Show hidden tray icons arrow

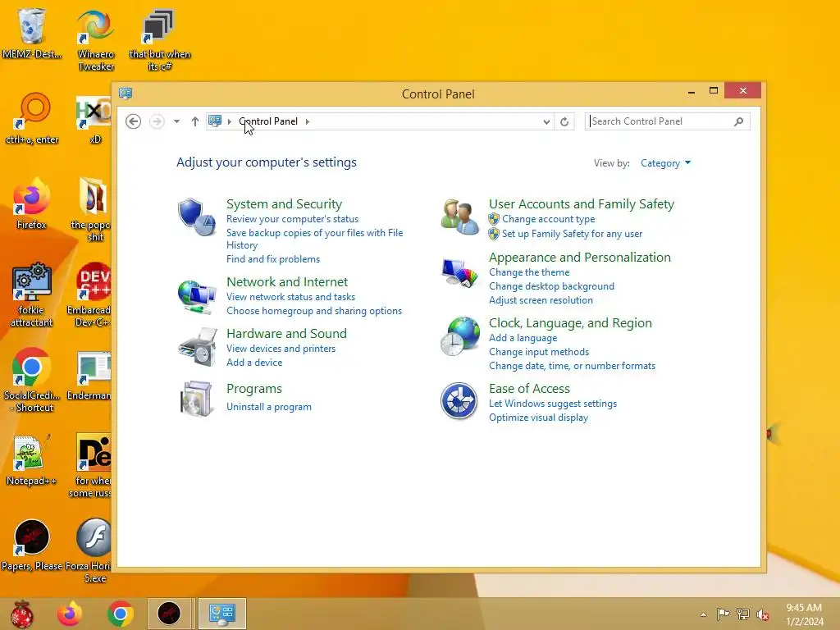[x=703, y=614]
